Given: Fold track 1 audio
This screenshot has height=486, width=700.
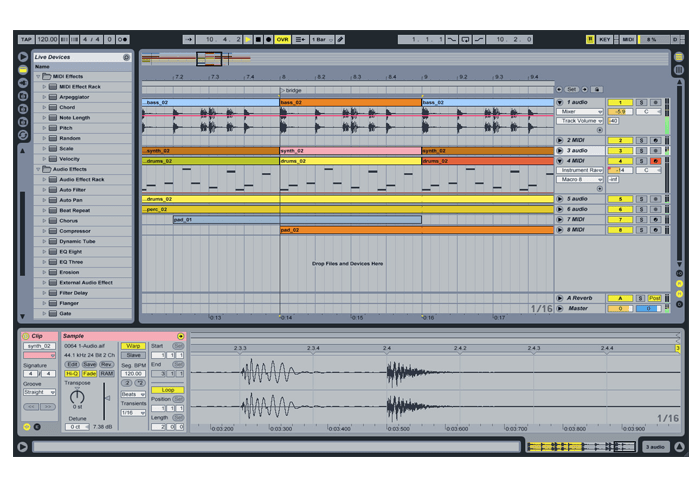Looking at the screenshot, I should coord(559,102).
